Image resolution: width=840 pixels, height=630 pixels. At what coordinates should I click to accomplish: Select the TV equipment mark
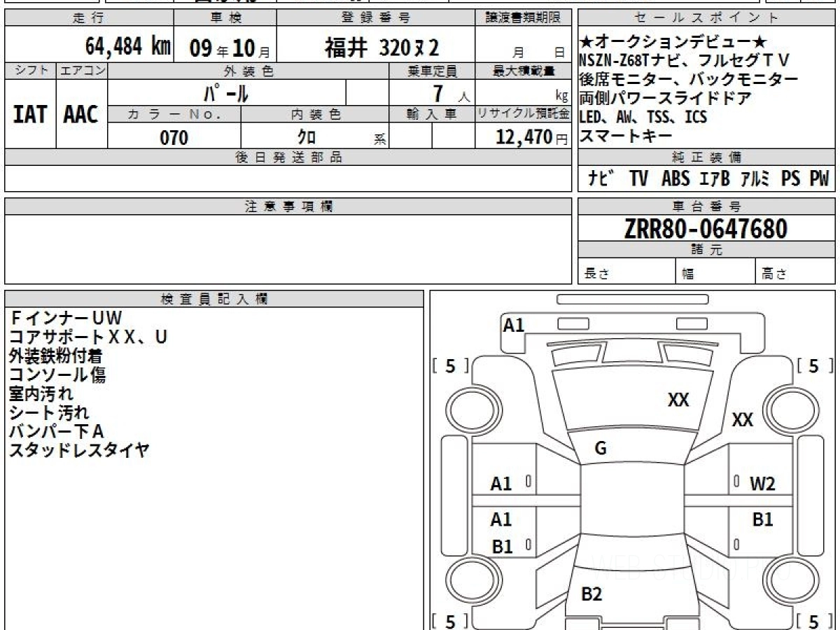click(x=638, y=178)
